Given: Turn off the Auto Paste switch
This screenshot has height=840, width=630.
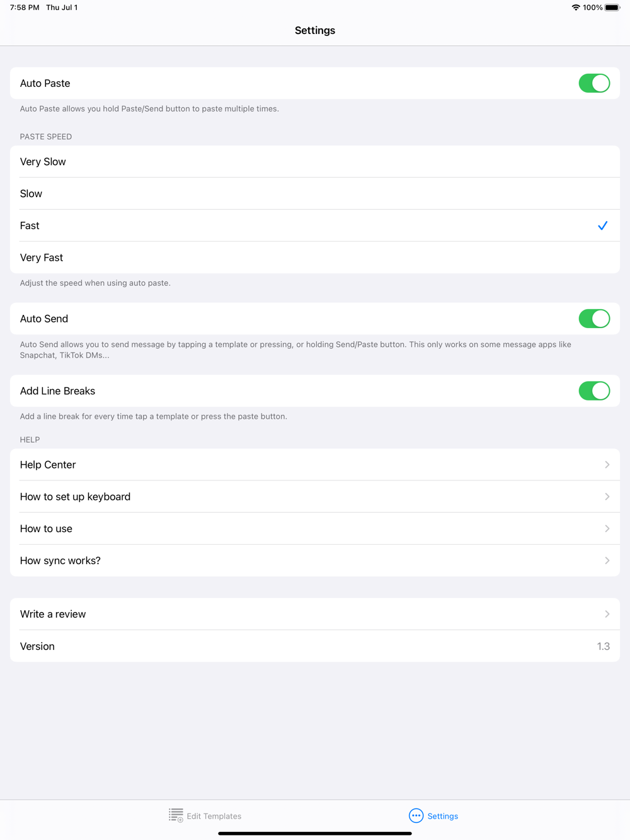Looking at the screenshot, I should (594, 83).
